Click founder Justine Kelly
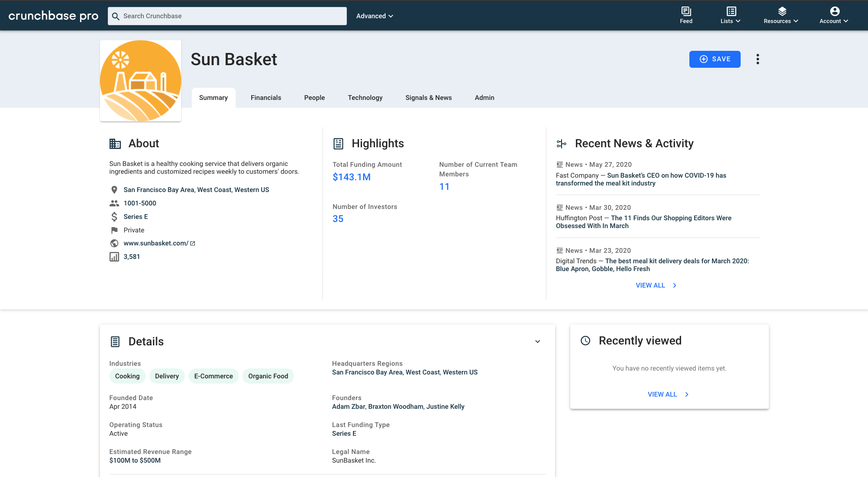Image resolution: width=868 pixels, height=477 pixels. [446, 407]
